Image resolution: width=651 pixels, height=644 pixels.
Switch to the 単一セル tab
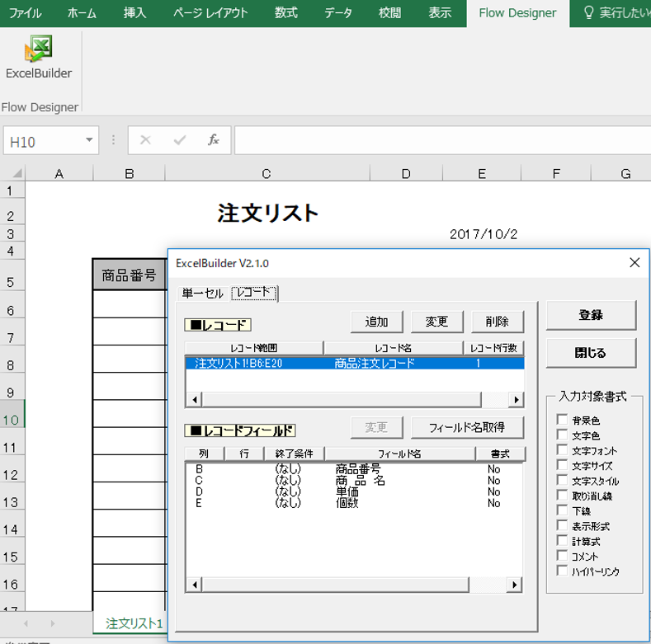203,294
